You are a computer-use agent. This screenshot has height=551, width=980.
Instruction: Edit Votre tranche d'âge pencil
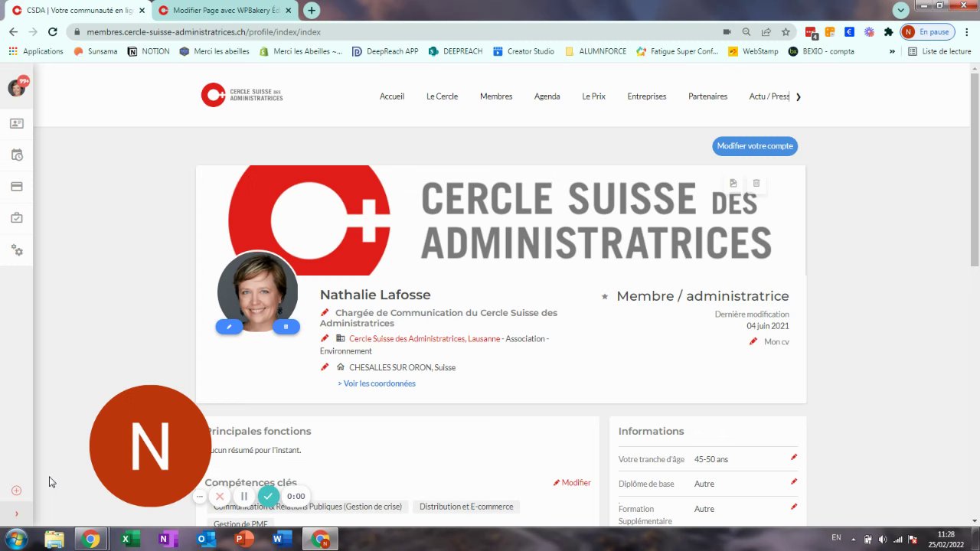click(x=794, y=457)
